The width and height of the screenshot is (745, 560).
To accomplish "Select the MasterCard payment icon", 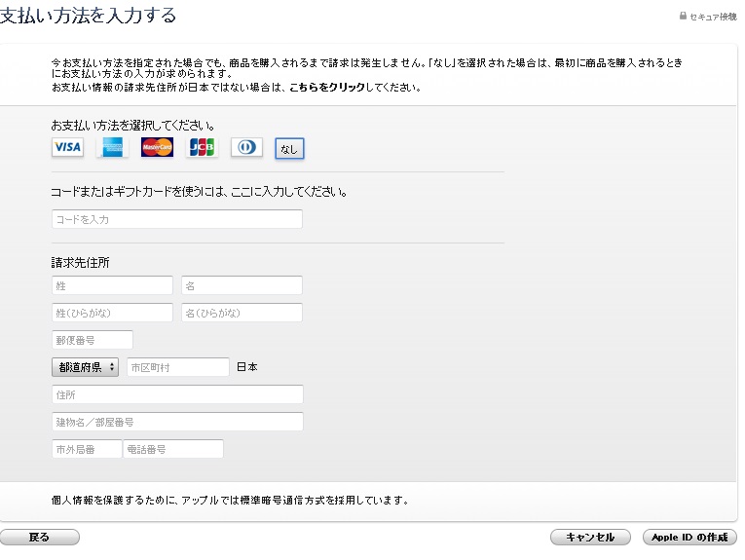I will coord(157,147).
